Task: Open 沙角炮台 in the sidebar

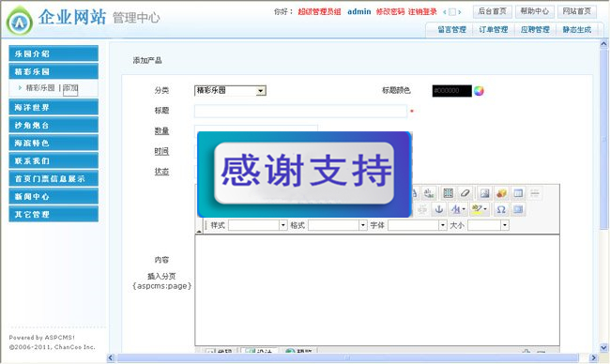Action: (53, 125)
